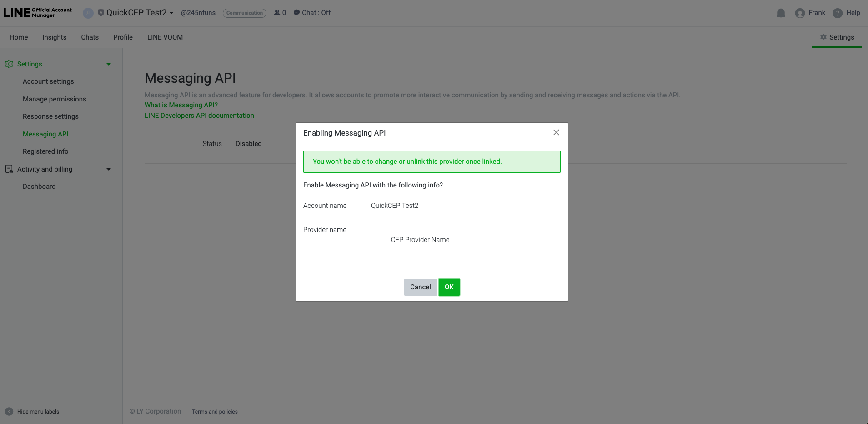Switch to the Insights tab
868x424 pixels.
pos(55,37)
